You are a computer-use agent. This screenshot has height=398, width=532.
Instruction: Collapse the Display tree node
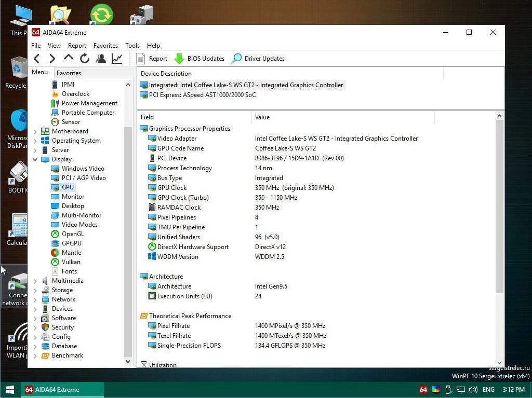35,159
